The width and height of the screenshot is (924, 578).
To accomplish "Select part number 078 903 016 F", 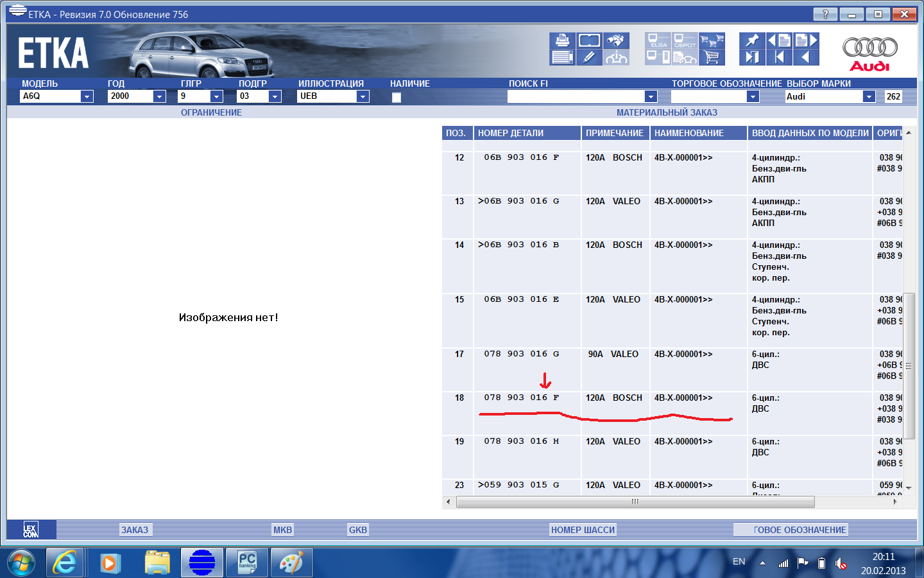I will pyautogui.click(x=521, y=398).
